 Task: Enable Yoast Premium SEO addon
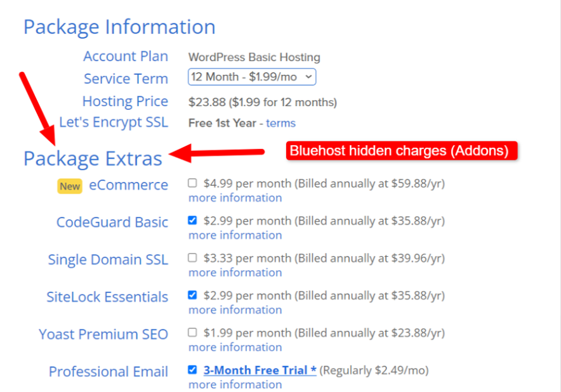tap(194, 333)
